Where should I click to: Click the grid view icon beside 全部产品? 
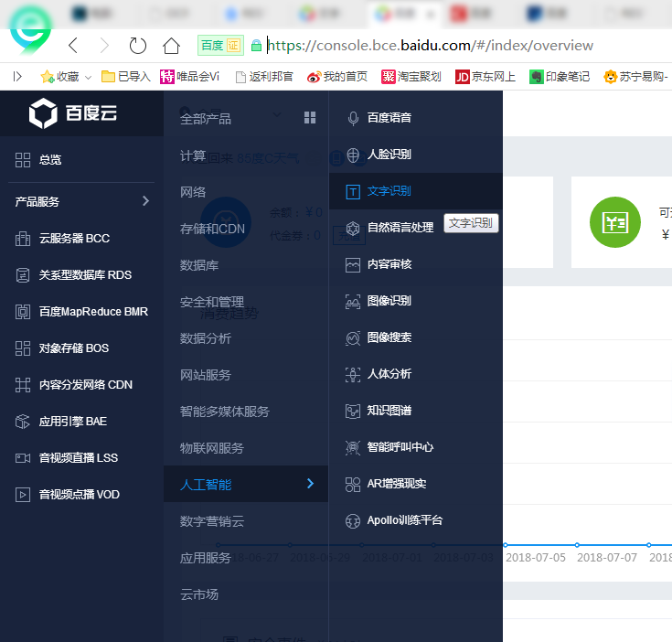(x=310, y=117)
